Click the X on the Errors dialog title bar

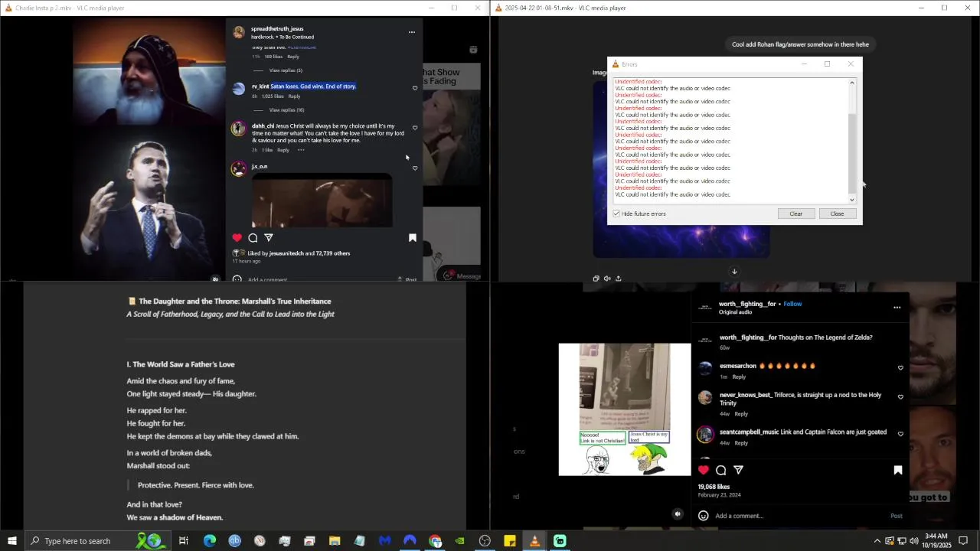[x=850, y=64]
